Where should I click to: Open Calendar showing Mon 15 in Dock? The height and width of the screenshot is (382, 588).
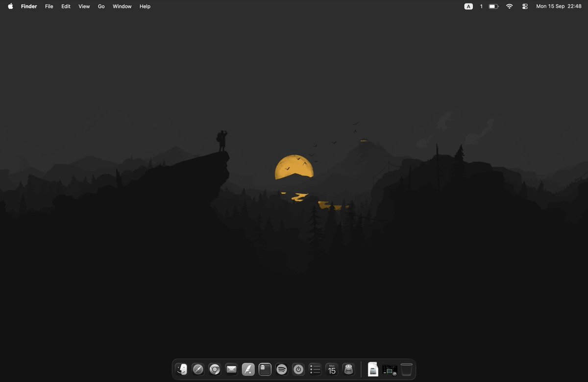[332, 369]
